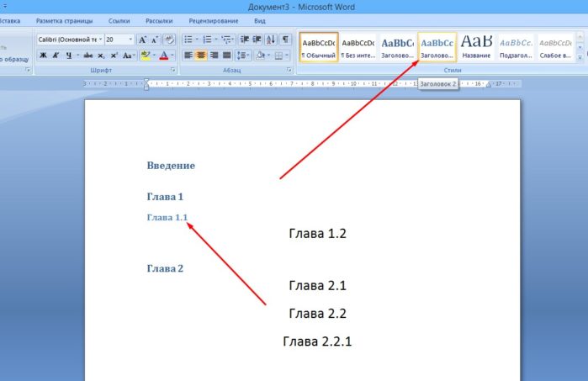Toggle center alignment

[x=201, y=56]
